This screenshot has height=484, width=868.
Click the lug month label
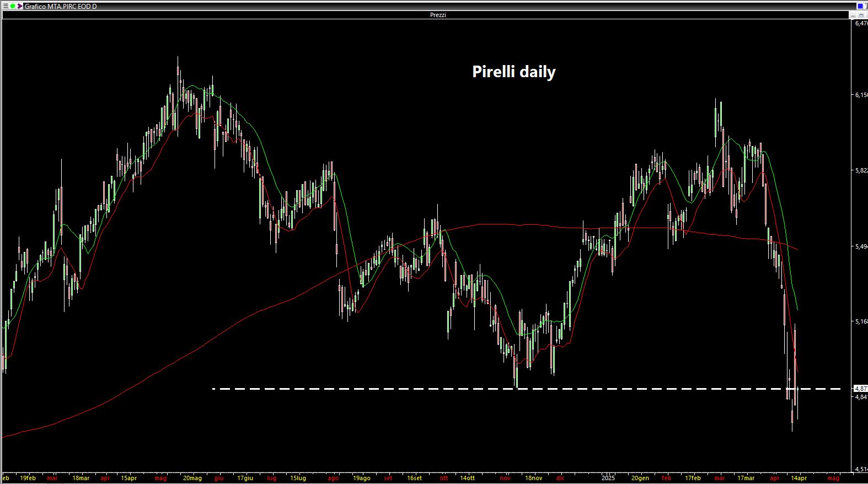(271, 478)
